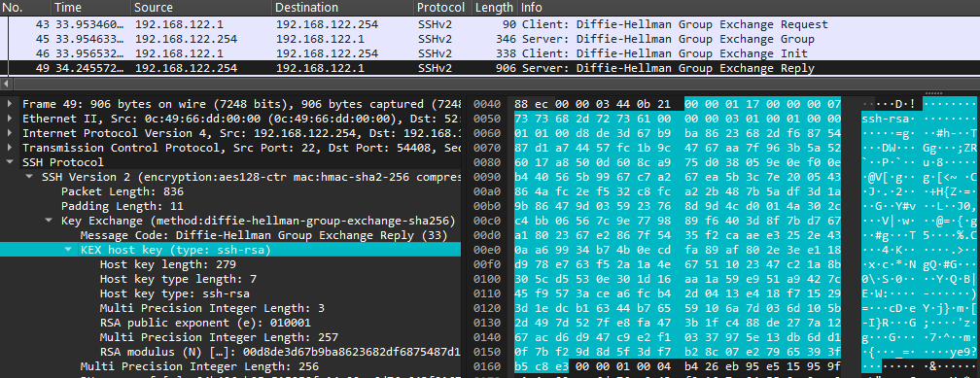Sort by the Destination column header
980x378 pixels.
click(x=343, y=8)
